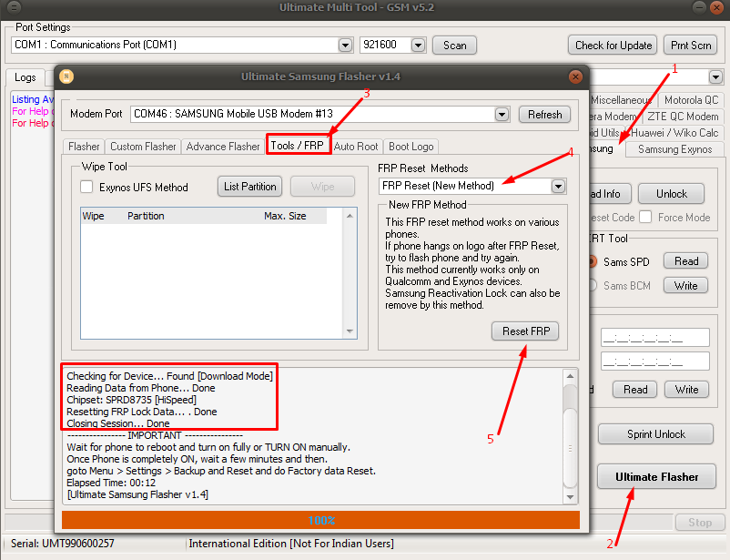Click the Scan ports button

point(454,46)
